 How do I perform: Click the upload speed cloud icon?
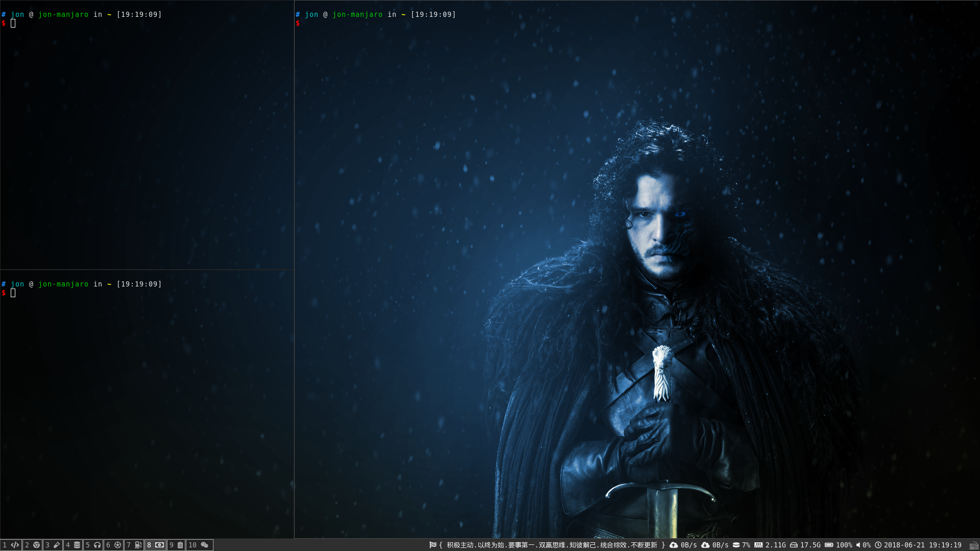(x=674, y=545)
